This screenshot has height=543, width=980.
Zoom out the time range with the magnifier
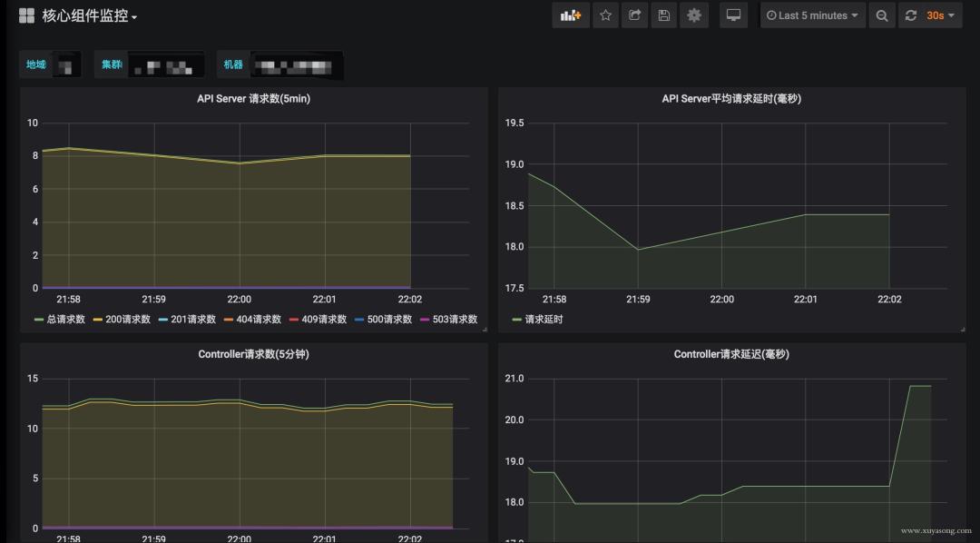click(x=881, y=15)
